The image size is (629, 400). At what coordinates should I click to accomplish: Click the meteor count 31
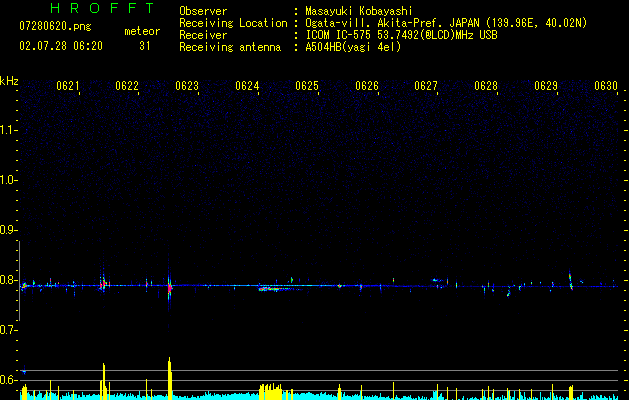[145, 46]
